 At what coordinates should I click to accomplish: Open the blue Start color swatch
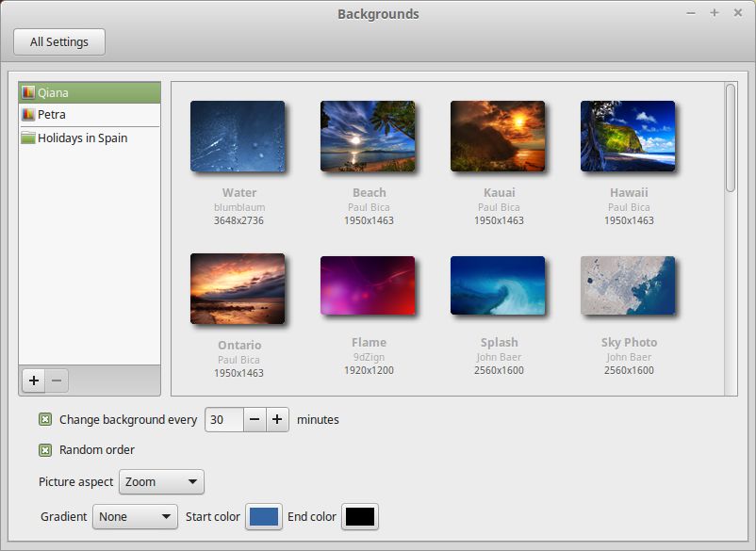coord(264,516)
